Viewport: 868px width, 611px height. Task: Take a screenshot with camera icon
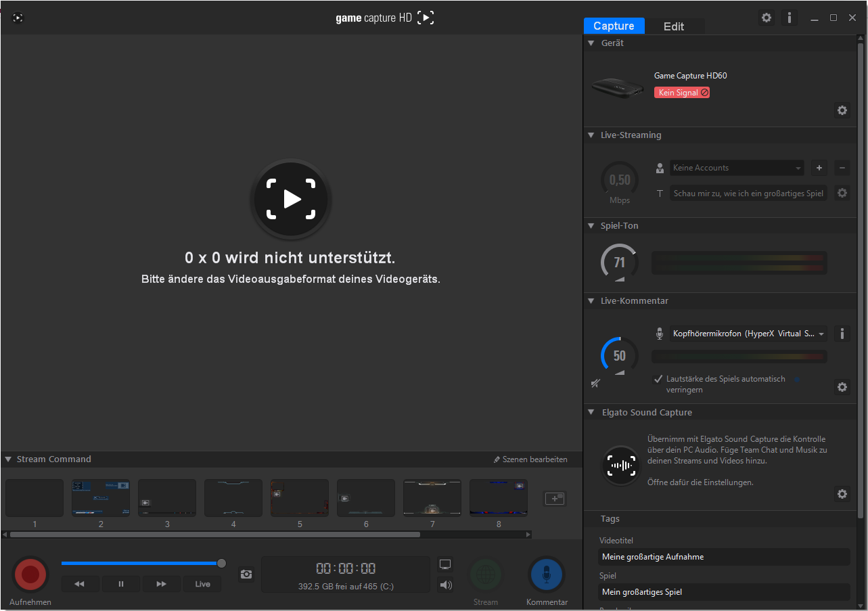pyautogui.click(x=246, y=574)
